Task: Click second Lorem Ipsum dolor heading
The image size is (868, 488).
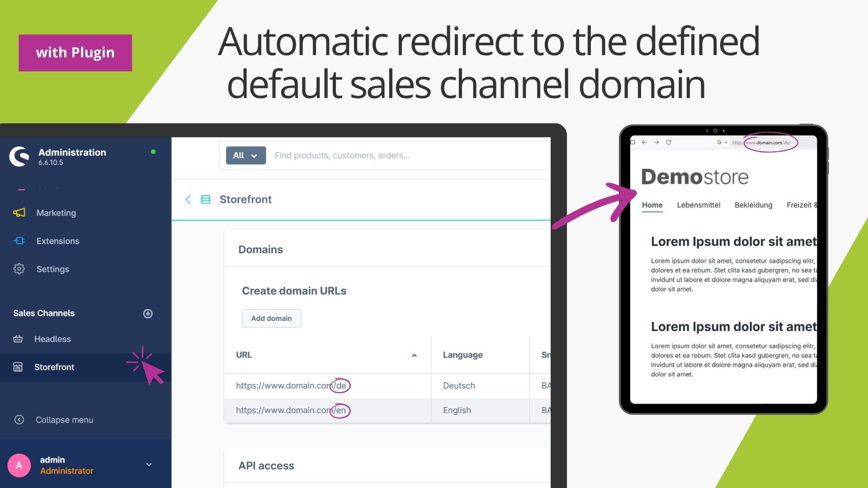Action: coord(733,326)
